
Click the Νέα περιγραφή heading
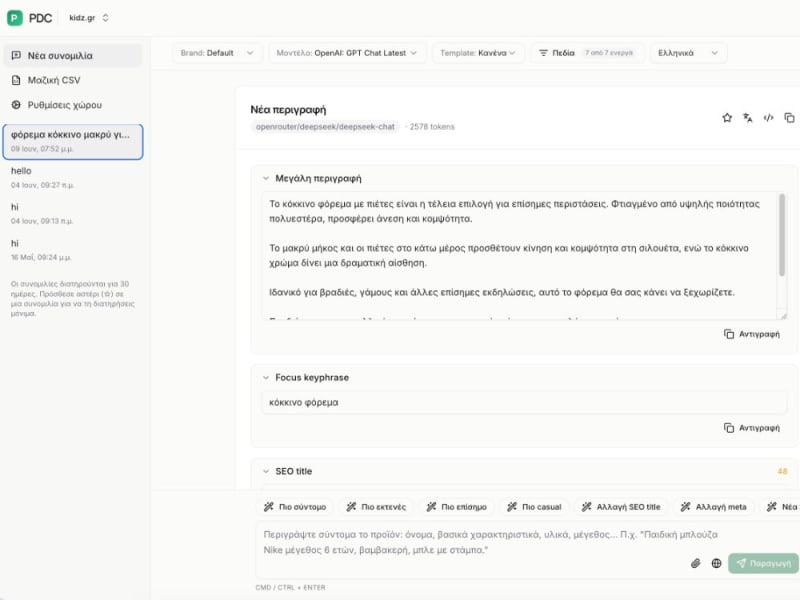[288, 110]
